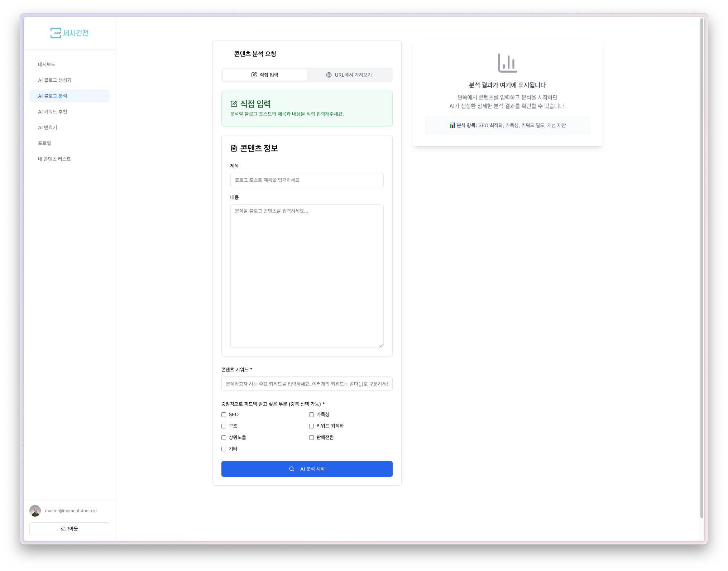Image resolution: width=728 pixels, height=571 pixels.
Task: Click the AI 분석 시작 button
Action: (x=307, y=469)
